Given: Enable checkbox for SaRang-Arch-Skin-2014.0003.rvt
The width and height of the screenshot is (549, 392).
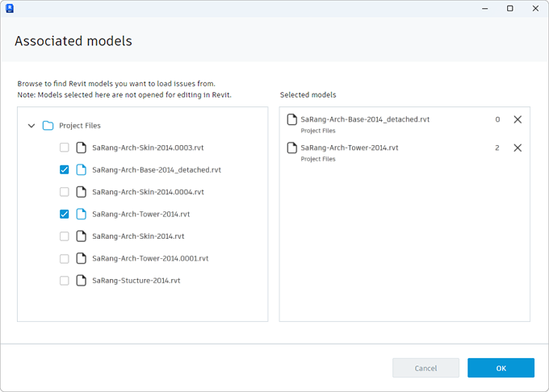Looking at the screenshot, I should click(65, 148).
